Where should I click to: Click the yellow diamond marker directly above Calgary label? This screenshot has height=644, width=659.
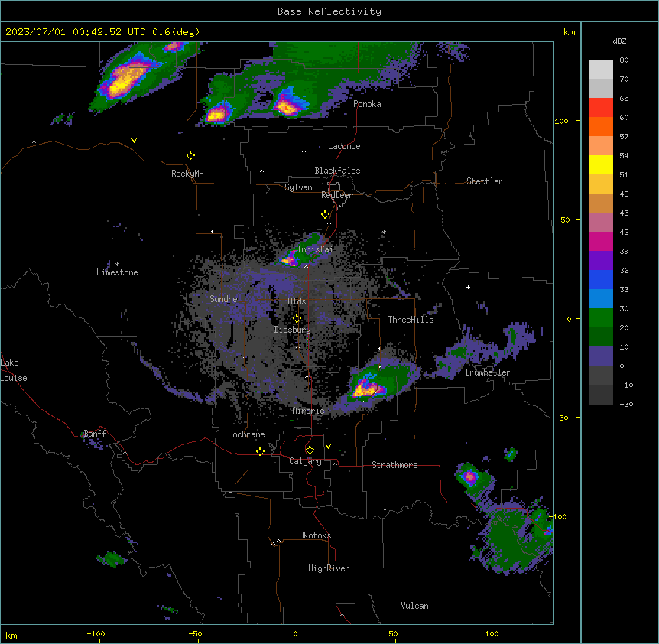coord(310,450)
